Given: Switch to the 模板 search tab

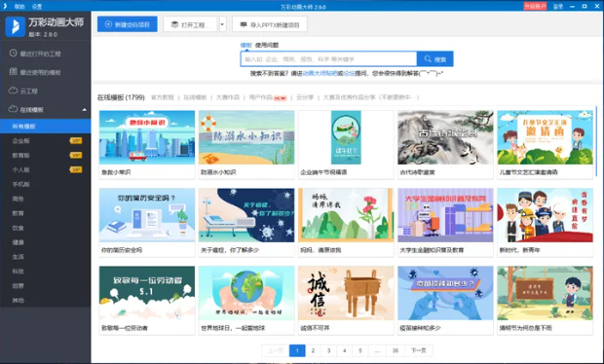Looking at the screenshot, I should 246,45.
